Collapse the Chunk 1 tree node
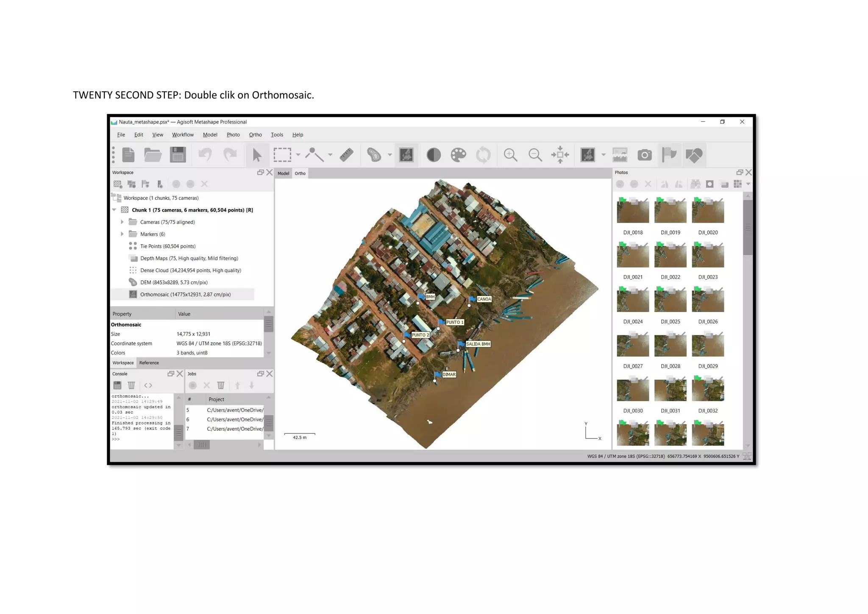 pyautogui.click(x=114, y=210)
